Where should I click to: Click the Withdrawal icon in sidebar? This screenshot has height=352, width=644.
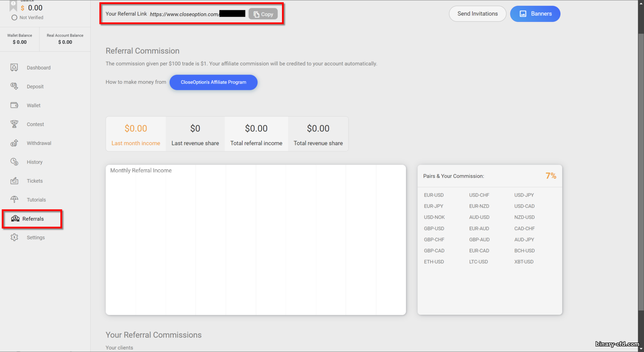pyautogui.click(x=14, y=143)
